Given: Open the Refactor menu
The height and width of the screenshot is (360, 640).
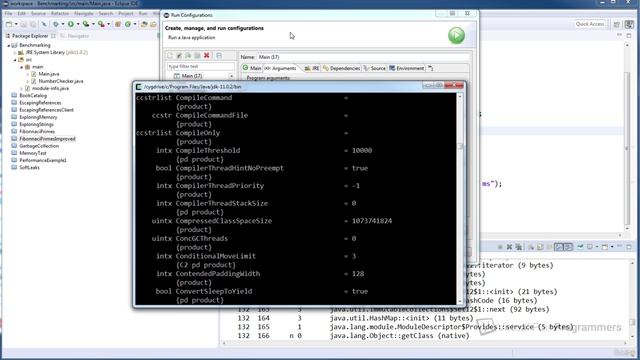Looking at the screenshot, I should coord(60,13).
